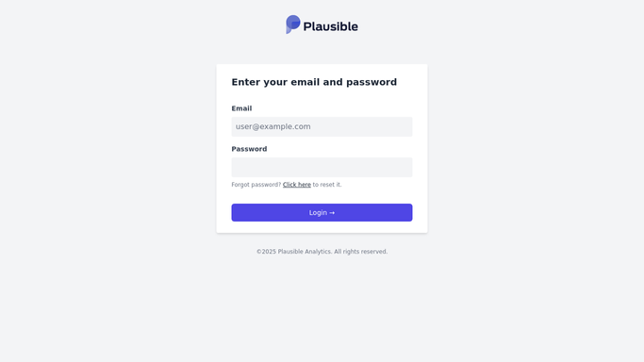Click the word 'Login' on the purple button
Image resolution: width=644 pixels, height=362 pixels.
click(318, 213)
